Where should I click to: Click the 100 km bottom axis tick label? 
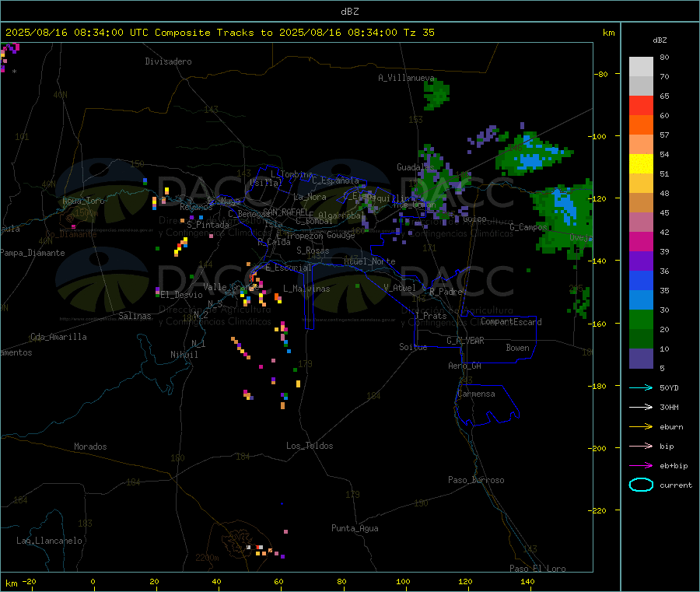tap(403, 581)
